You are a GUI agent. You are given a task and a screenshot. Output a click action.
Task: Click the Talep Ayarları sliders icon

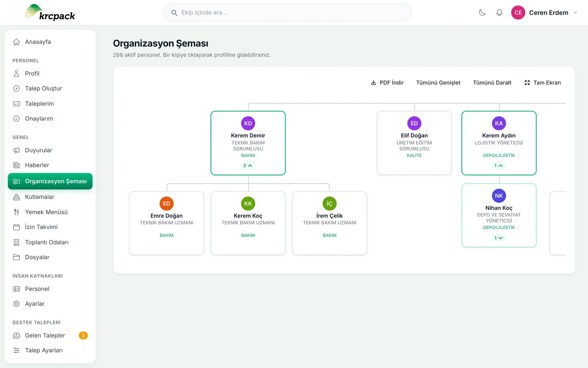click(16, 350)
